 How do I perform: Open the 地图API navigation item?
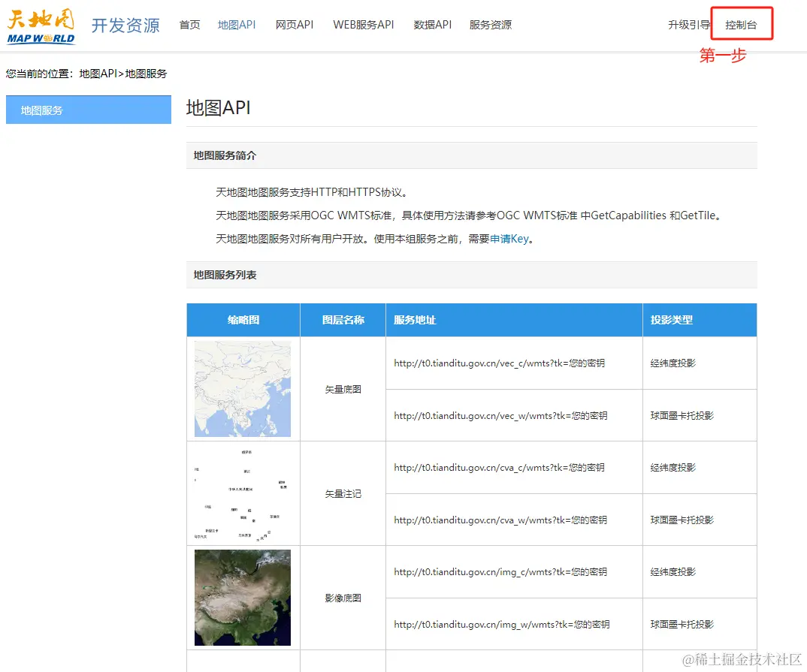[236, 25]
